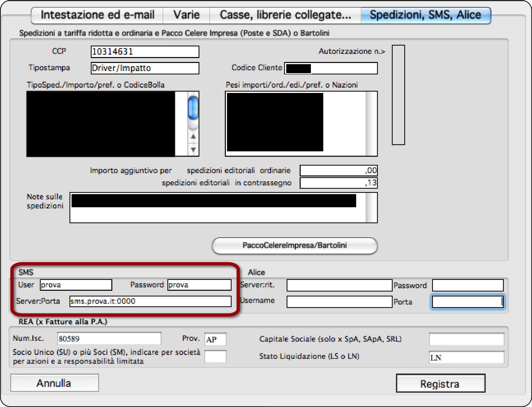Click the Alice Server:rit. field
Image resolution: width=532 pixels, height=407 pixels.
(x=339, y=285)
